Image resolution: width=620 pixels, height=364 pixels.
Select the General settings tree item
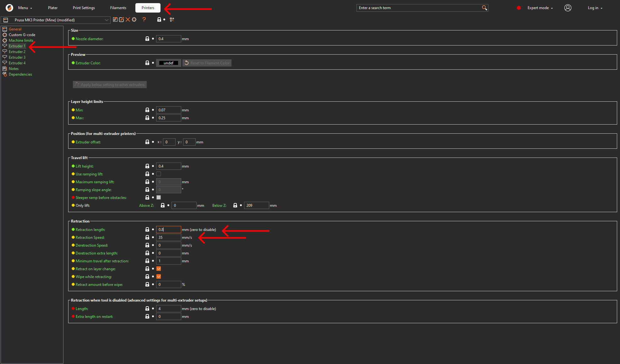14,29
